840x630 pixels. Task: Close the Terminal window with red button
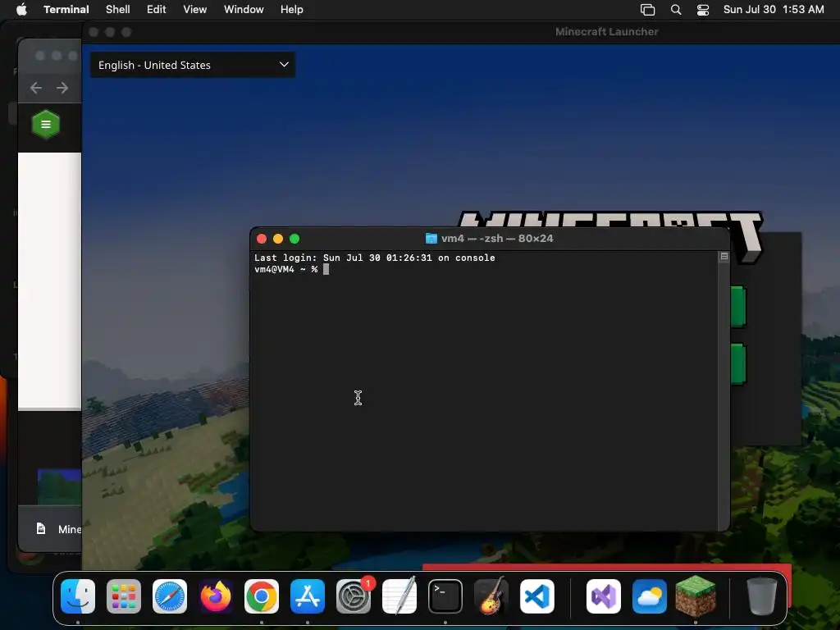click(x=262, y=239)
